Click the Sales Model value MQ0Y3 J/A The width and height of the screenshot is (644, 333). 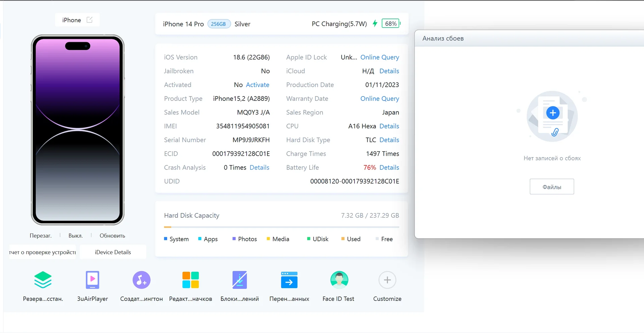pyautogui.click(x=254, y=112)
